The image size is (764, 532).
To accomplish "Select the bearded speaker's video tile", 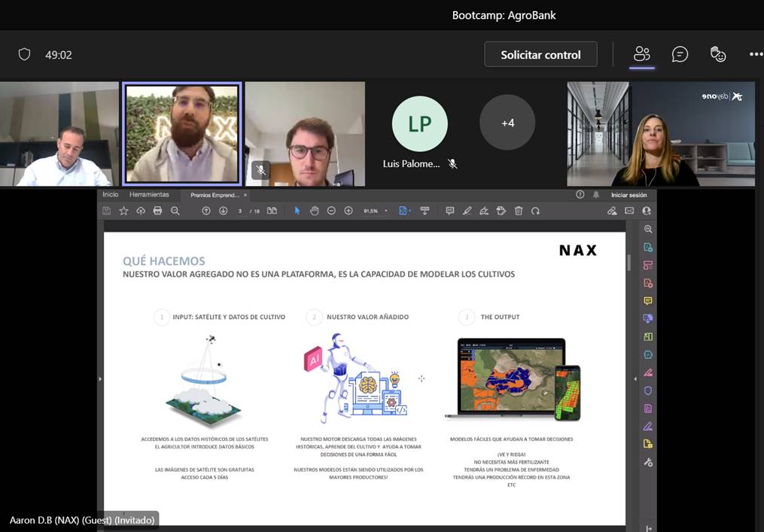I will [182, 134].
